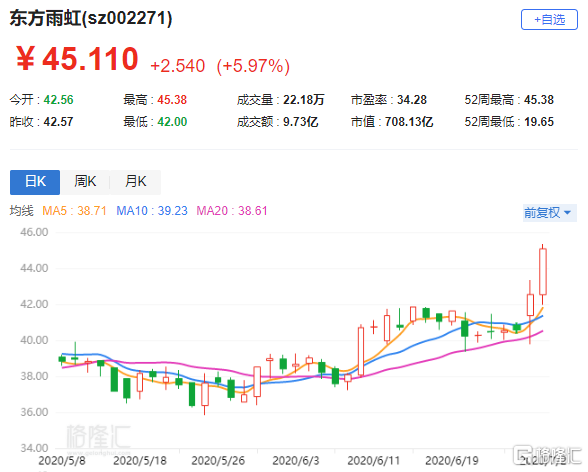The image size is (588, 472).
Task: Click the price change +2.540
Action: tap(177, 66)
